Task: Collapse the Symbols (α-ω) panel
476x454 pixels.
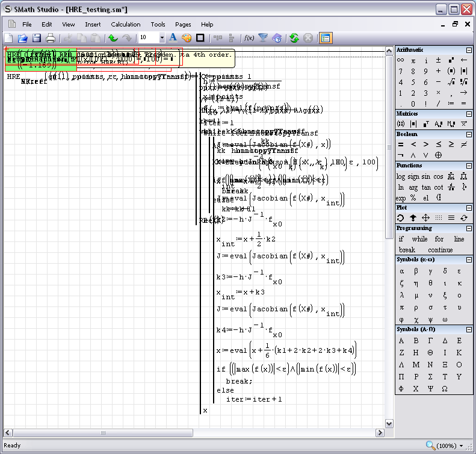Action: pos(469,260)
